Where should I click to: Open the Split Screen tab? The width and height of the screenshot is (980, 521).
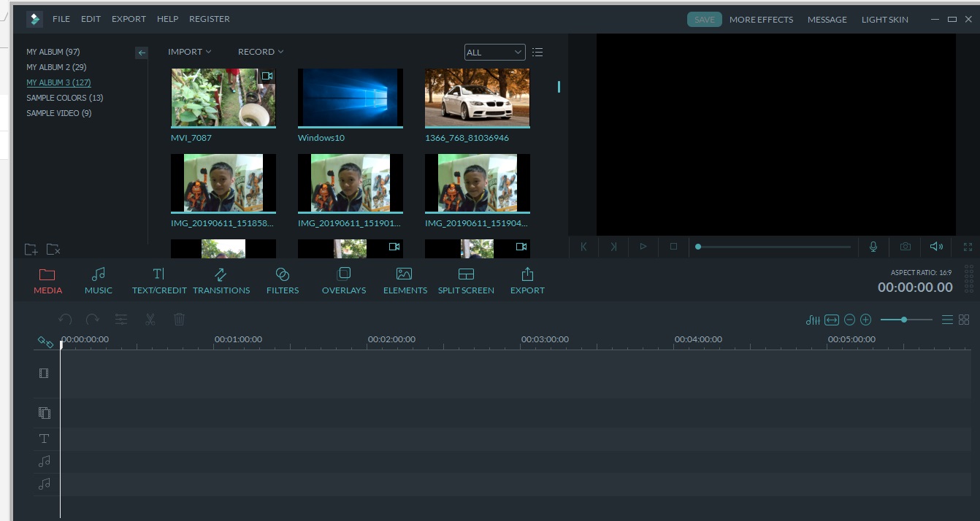coord(466,281)
